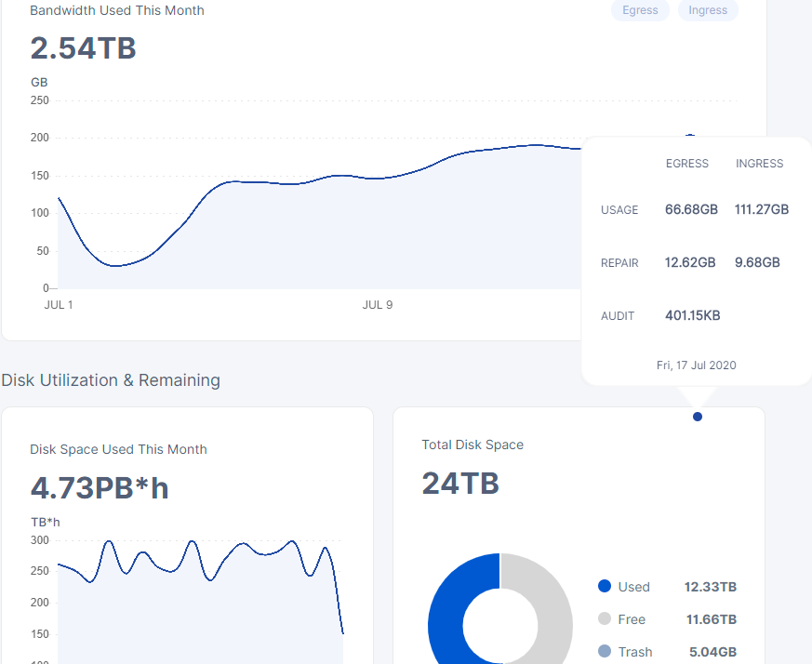Toggle the Egress bandwidth filter
The image size is (812, 664).
click(640, 10)
